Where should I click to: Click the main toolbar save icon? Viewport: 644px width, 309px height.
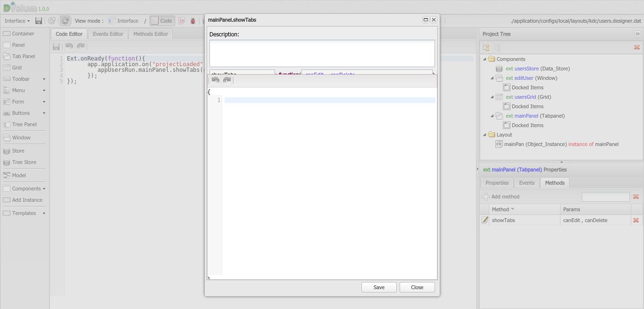pyautogui.click(x=39, y=21)
